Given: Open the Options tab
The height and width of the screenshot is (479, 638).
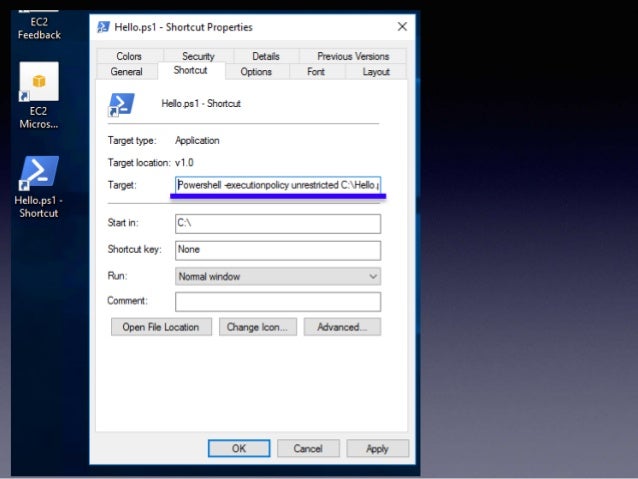Looking at the screenshot, I should tap(256, 72).
